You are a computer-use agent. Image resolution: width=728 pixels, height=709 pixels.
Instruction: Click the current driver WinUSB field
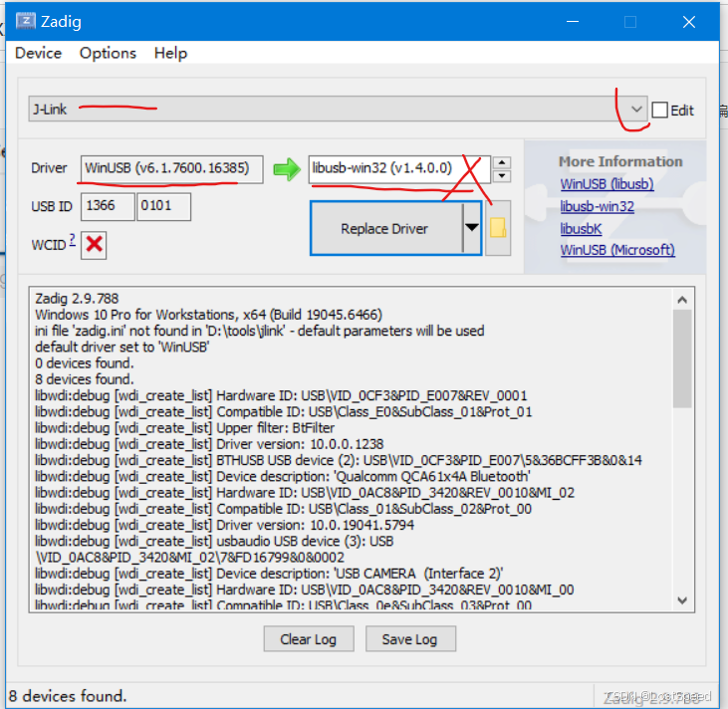pyautogui.click(x=171, y=168)
